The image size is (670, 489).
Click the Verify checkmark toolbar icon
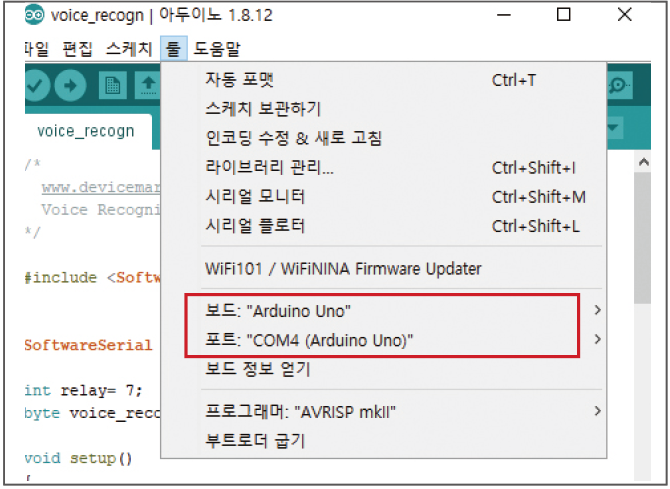[37, 85]
